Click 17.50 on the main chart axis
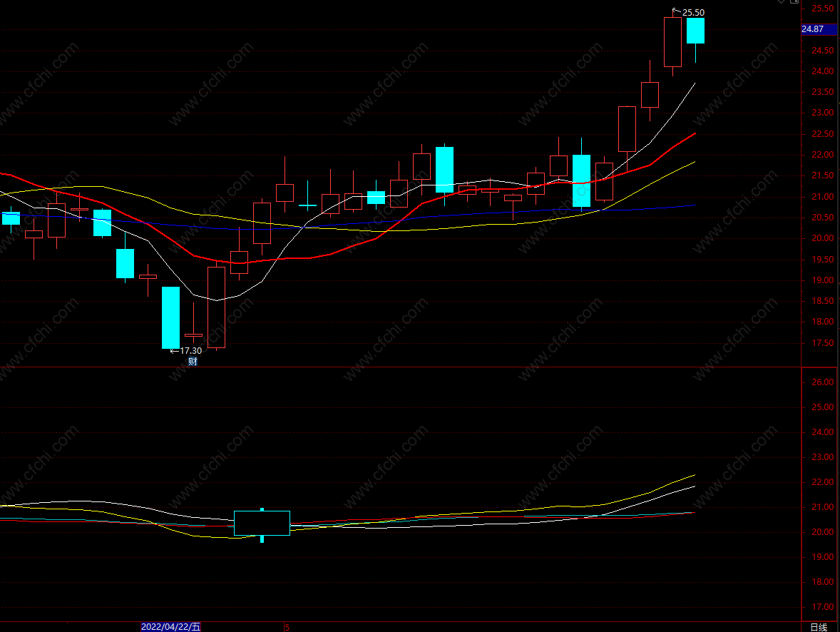The height and width of the screenshot is (632, 840). [x=822, y=343]
